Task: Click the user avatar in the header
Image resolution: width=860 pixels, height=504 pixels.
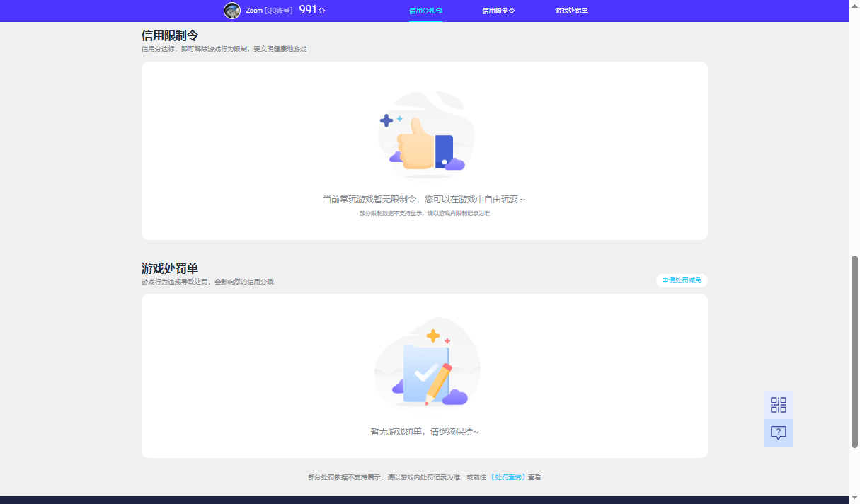Action: (x=232, y=11)
